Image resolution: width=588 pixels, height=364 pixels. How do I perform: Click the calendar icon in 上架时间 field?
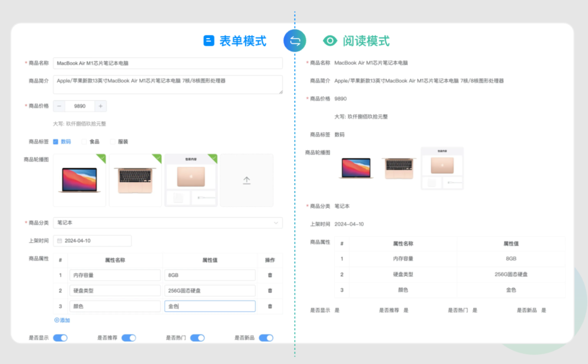(59, 240)
